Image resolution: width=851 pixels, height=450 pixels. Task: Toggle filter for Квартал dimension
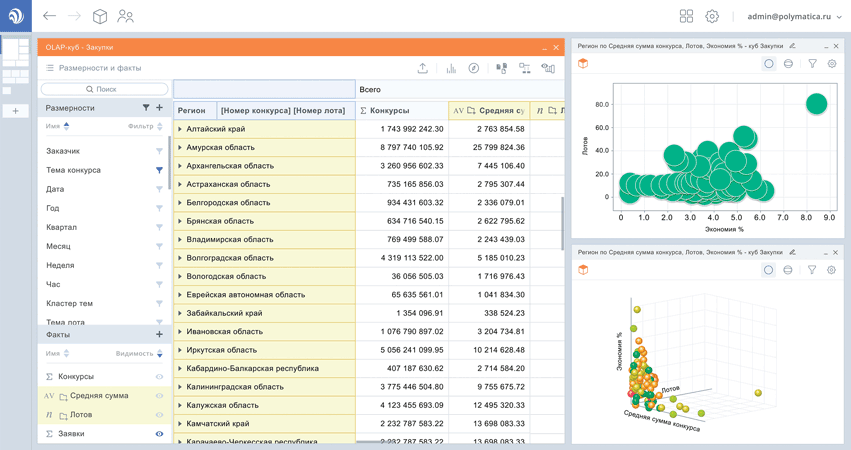click(159, 227)
